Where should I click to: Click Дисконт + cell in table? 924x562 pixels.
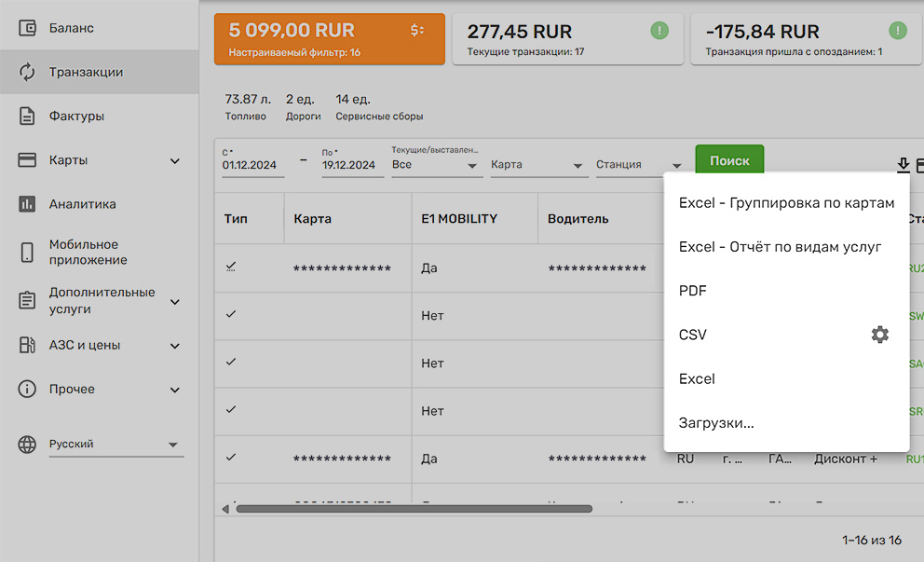coord(846,459)
